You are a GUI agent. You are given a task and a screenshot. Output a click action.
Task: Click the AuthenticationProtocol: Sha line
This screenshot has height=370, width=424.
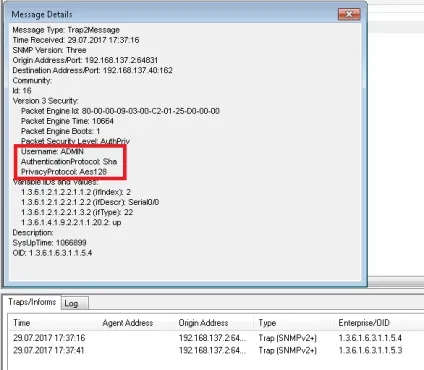pos(69,162)
